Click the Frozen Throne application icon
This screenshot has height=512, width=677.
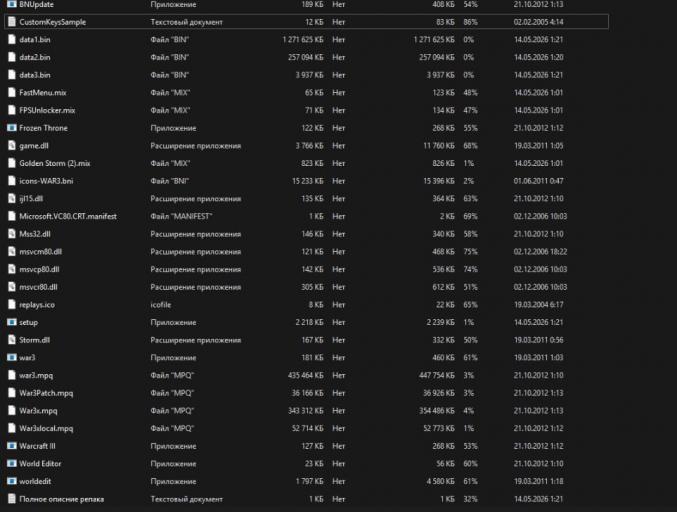(12, 128)
